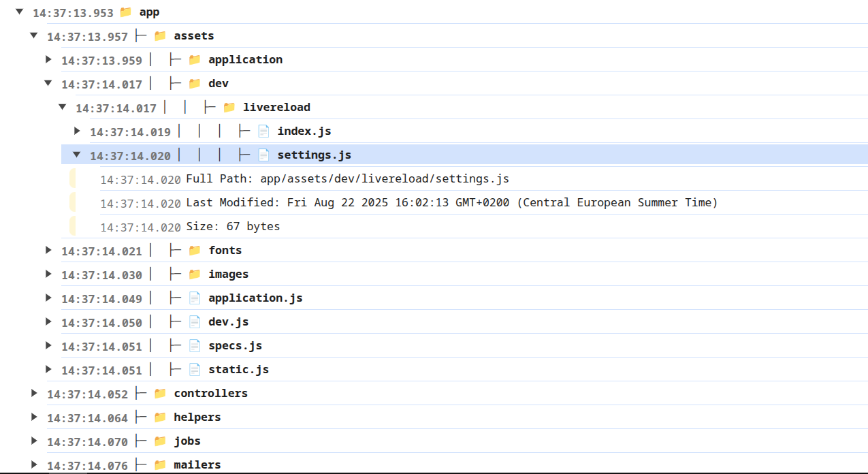The height and width of the screenshot is (474, 868).
Task: Expand the application folder arrow
Action: pyautogui.click(x=48, y=59)
